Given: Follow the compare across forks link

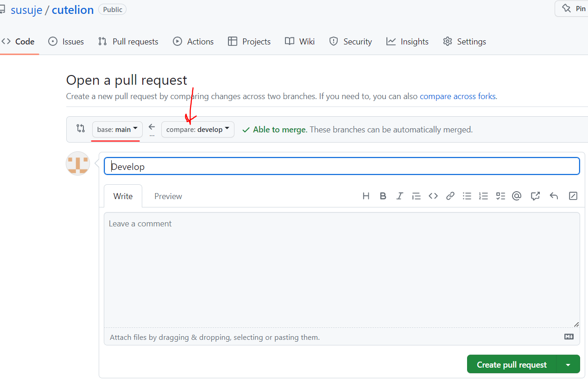Looking at the screenshot, I should click(x=458, y=96).
